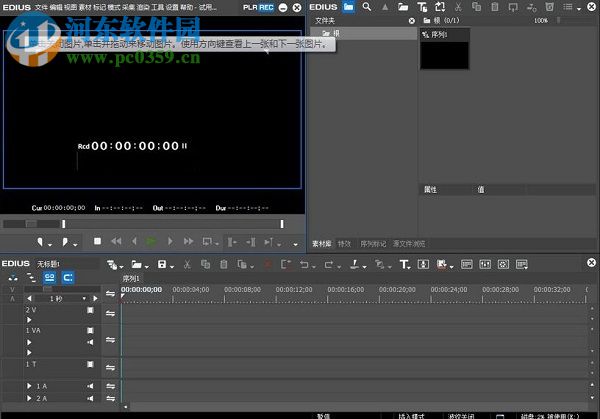This screenshot has height=419, width=600.
Task: Click the Set In point marker button
Action: pos(40,241)
